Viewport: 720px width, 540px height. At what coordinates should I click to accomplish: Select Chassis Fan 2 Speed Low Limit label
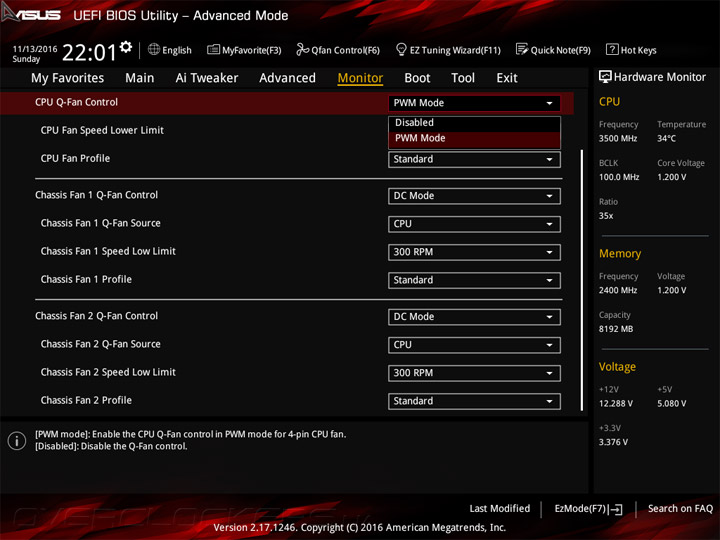108,372
